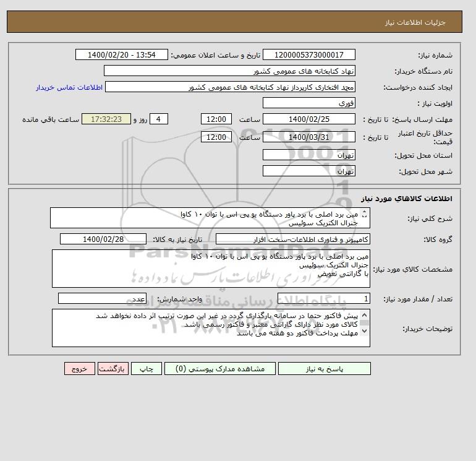Click label توضیحات خریدار
The height and width of the screenshot is (461, 476).
[x=427, y=329]
